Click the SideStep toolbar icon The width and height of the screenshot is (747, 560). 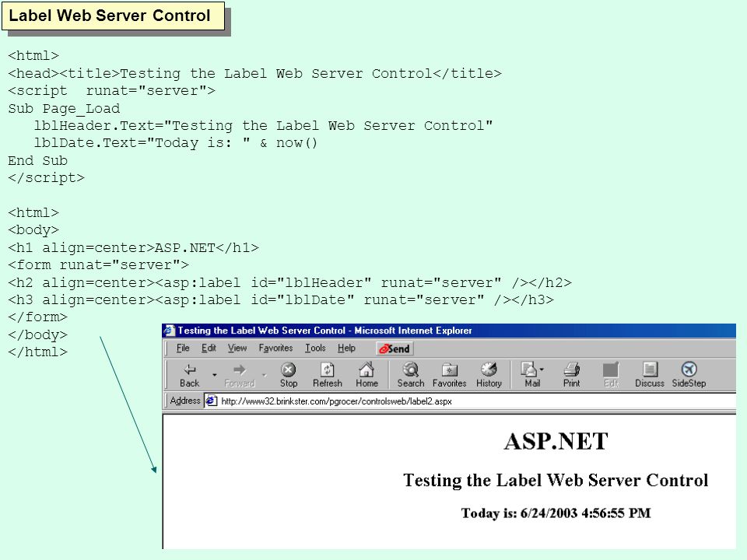[689, 375]
